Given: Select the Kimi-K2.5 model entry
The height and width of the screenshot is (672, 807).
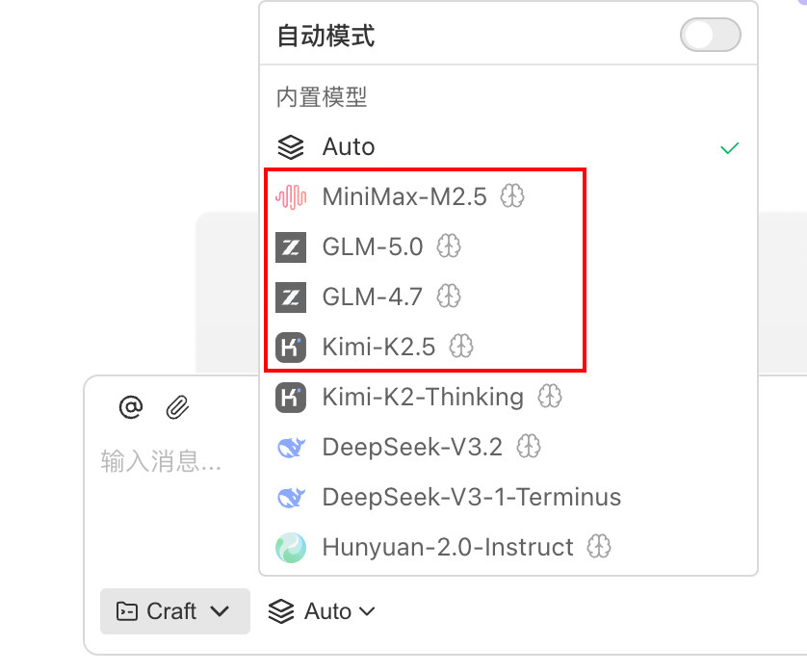Looking at the screenshot, I should point(380,347).
